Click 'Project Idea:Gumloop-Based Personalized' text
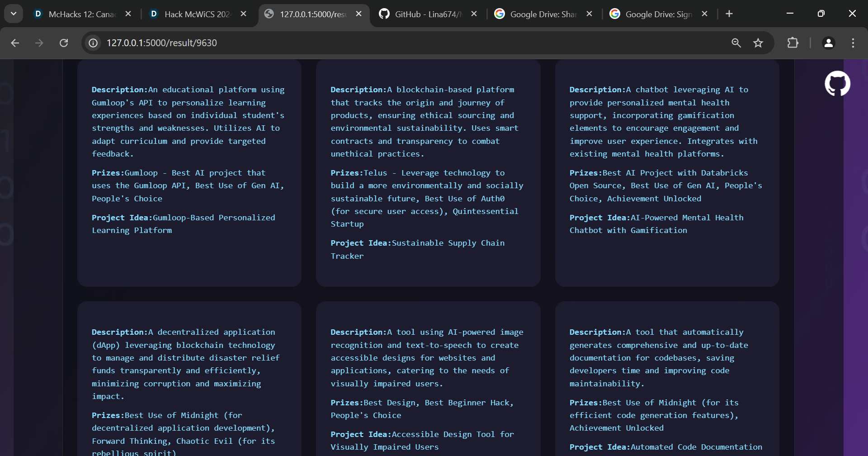 183,218
